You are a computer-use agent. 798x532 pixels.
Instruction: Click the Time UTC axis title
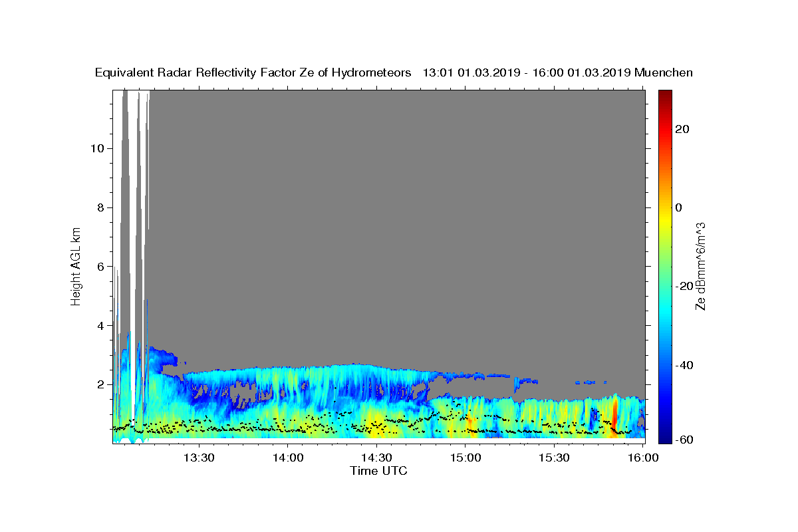pyautogui.click(x=378, y=471)
